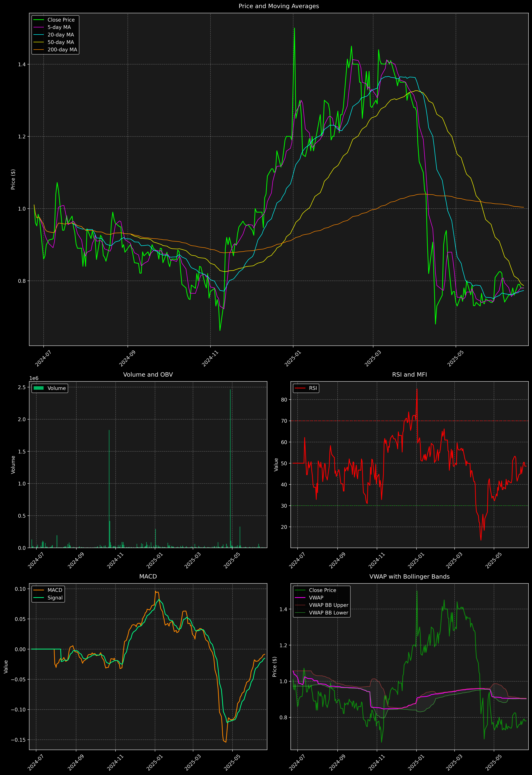Click the 'Value' y-axis label of the MACD chart

(x=6, y=667)
